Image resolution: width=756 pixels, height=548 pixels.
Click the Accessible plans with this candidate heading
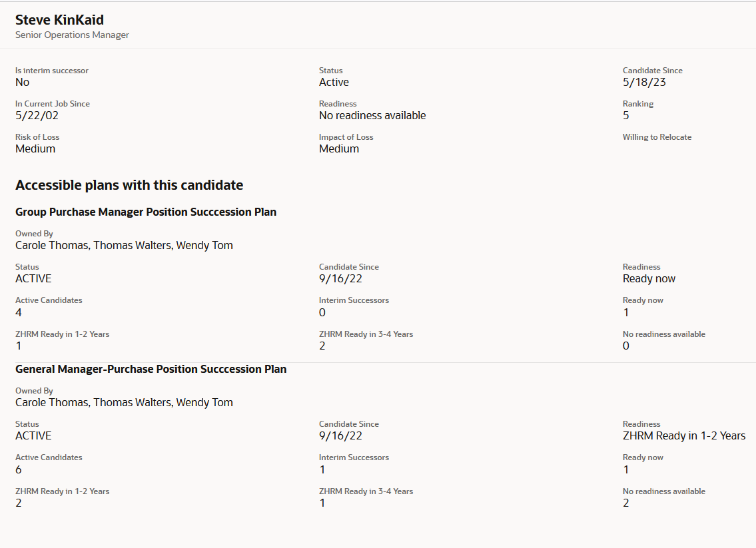[x=129, y=185]
